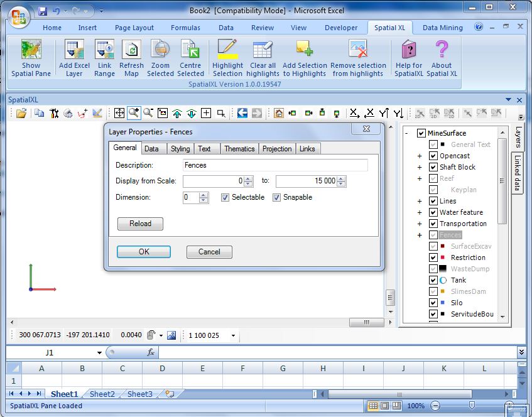Screen dimensions: 532x417
Task: Click the Remove selection from highlights icon
Action: [358, 50]
